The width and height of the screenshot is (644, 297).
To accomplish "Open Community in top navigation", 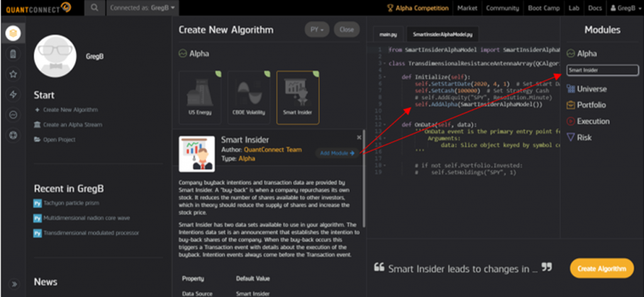I will point(502,8).
